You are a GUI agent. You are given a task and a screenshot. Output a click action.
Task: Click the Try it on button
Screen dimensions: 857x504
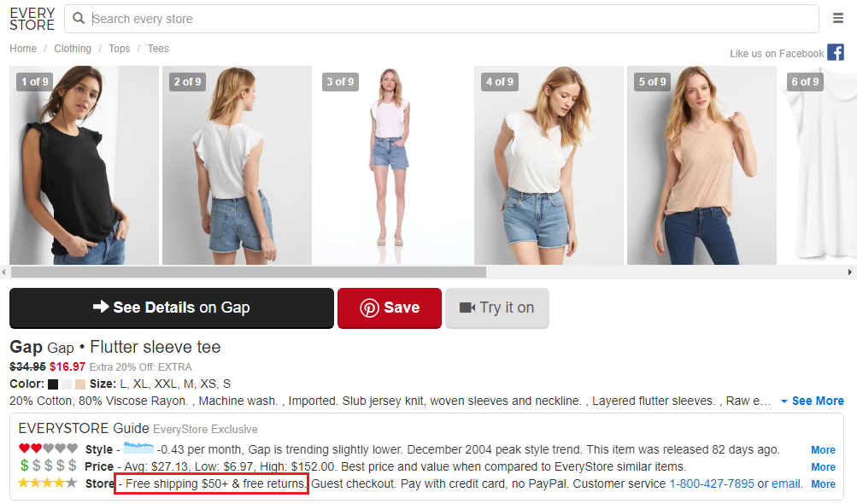tap(497, 308)
